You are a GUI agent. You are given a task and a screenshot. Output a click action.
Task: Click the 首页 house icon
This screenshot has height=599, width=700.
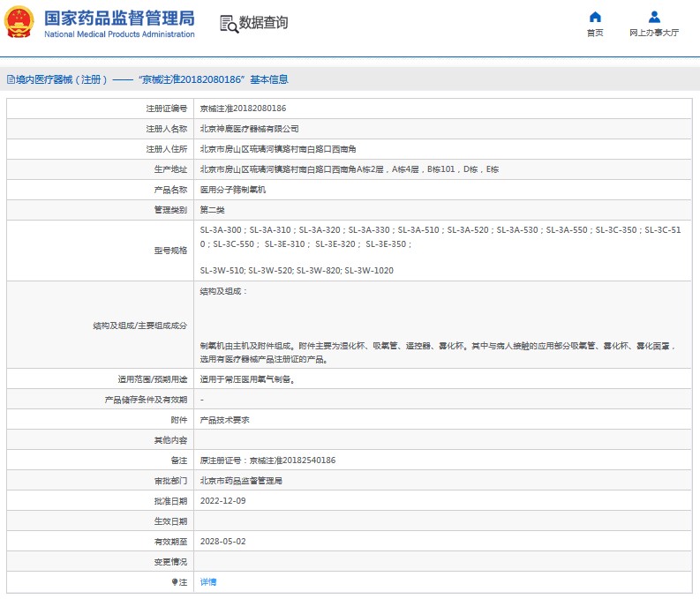(595, 17)
